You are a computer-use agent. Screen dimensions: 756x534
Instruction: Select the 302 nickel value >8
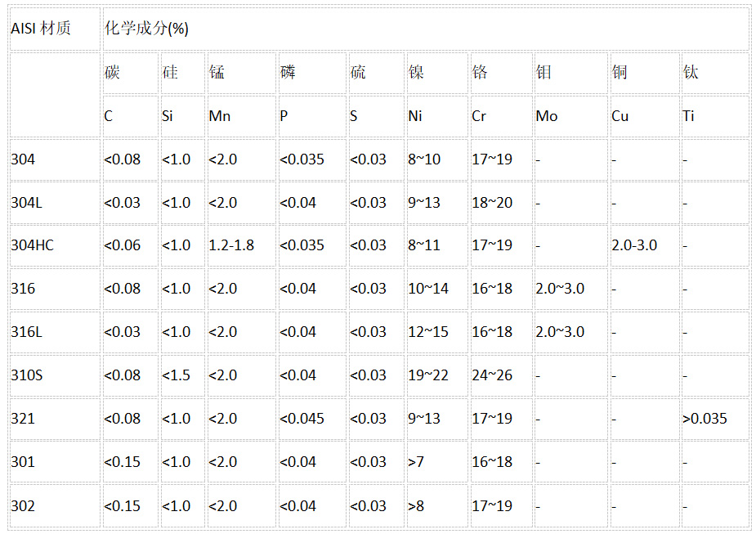tap(436, 506)
